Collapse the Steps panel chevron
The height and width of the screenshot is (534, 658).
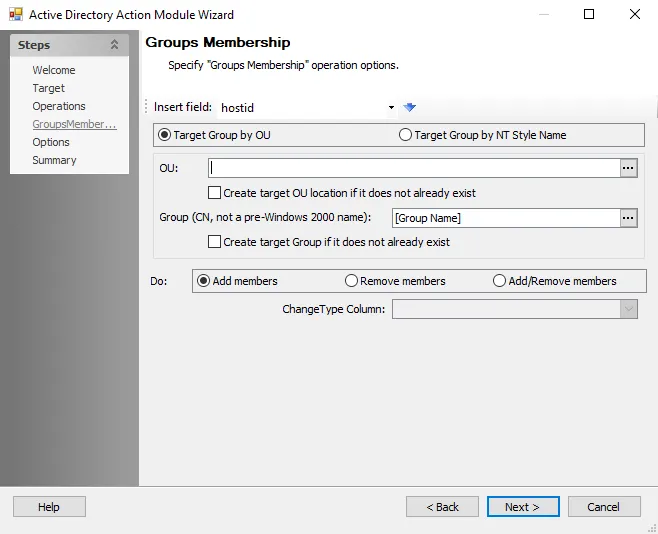point(114,44)
